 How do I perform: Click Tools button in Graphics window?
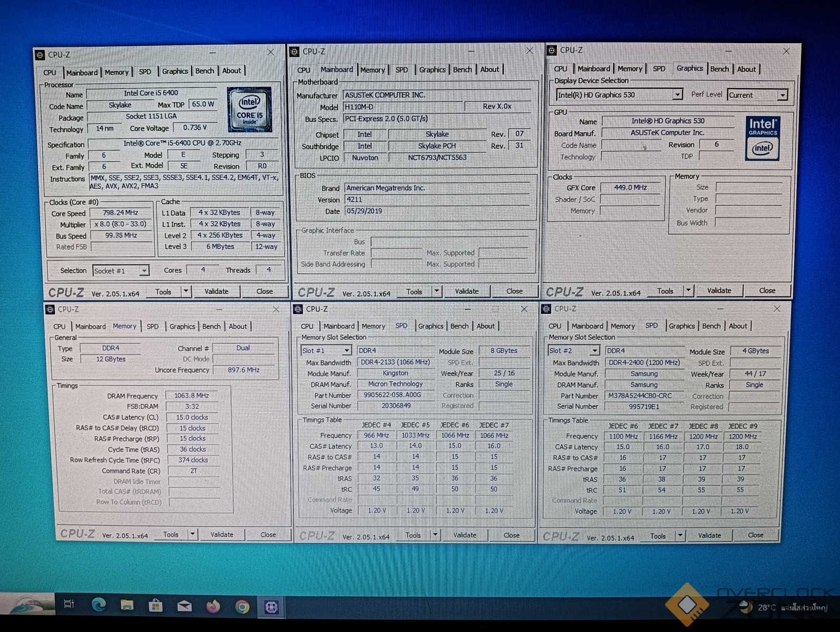tap(665, 290)
